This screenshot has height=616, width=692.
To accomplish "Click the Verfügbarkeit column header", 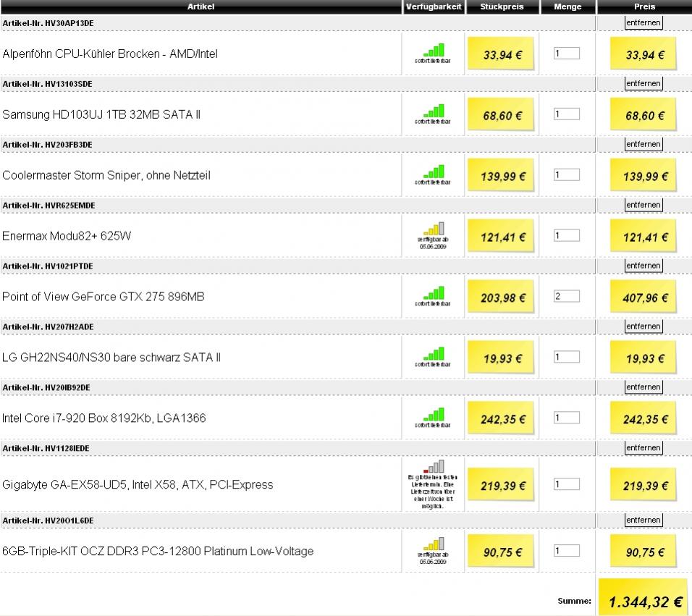I will click(x=434, y=7).
